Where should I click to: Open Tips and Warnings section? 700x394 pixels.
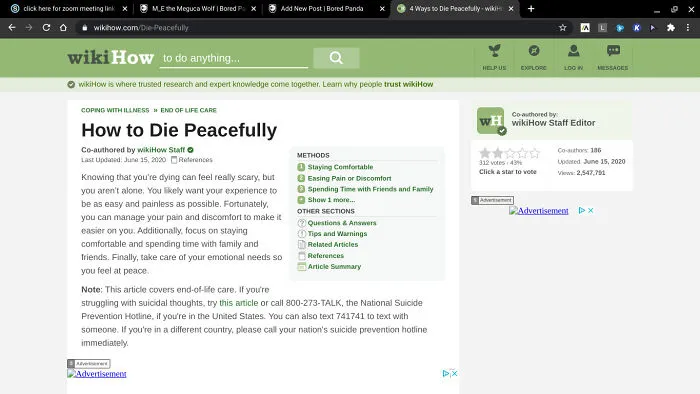coord(337,234)
